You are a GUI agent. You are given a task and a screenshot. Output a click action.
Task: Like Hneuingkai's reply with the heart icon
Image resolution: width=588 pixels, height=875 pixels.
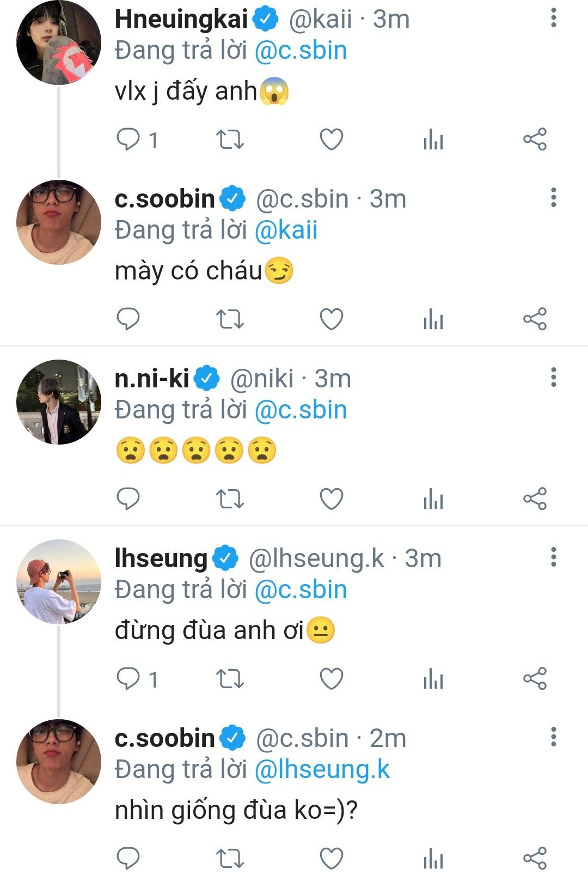tap(331, 139)
